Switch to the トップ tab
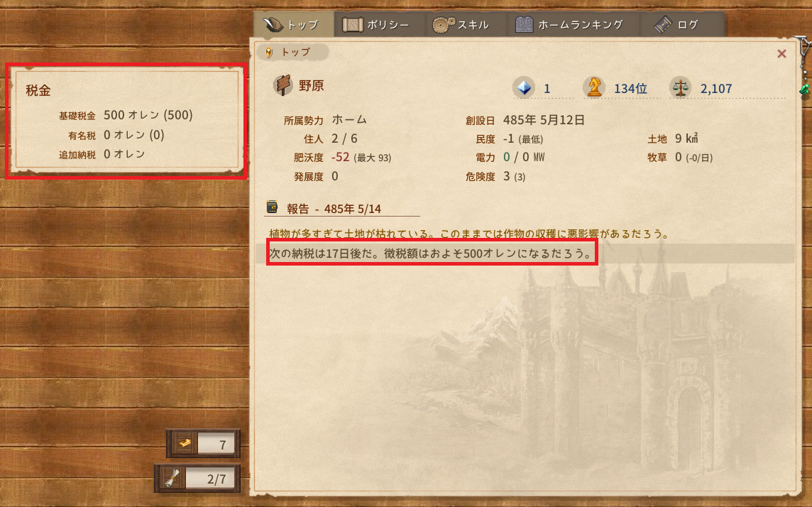812x507 pixels. point(293,24)
